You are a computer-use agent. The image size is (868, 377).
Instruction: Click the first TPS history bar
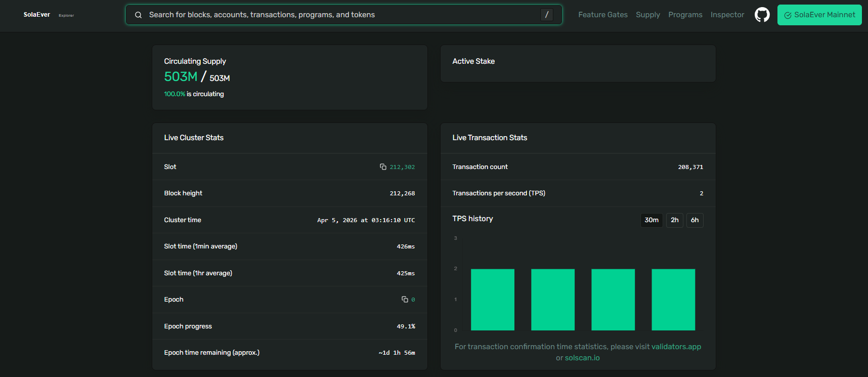coord(492,300)
